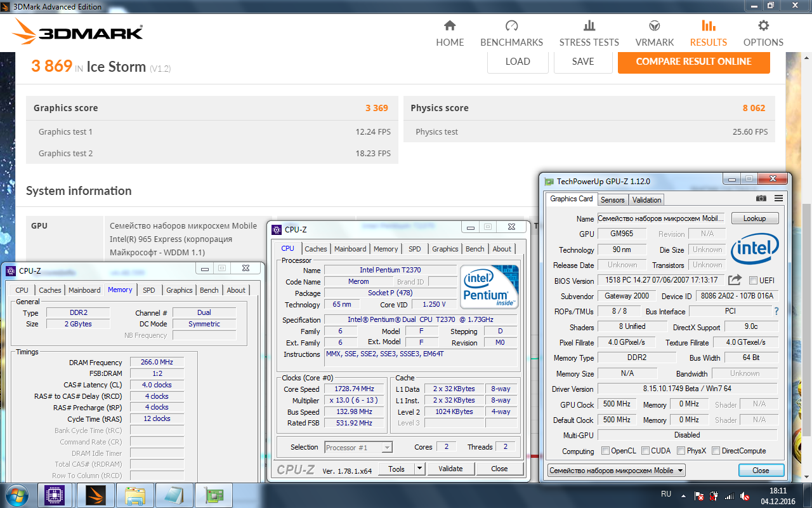Select Graphics Card tab in GPU-Z
Viewport: 812px width, 508px height.
[x=572, y=199]
